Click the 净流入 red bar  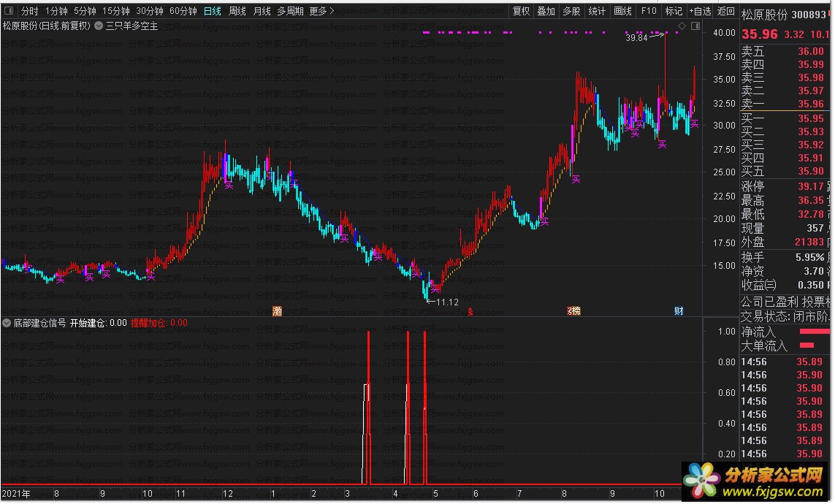tap(815, 332)
